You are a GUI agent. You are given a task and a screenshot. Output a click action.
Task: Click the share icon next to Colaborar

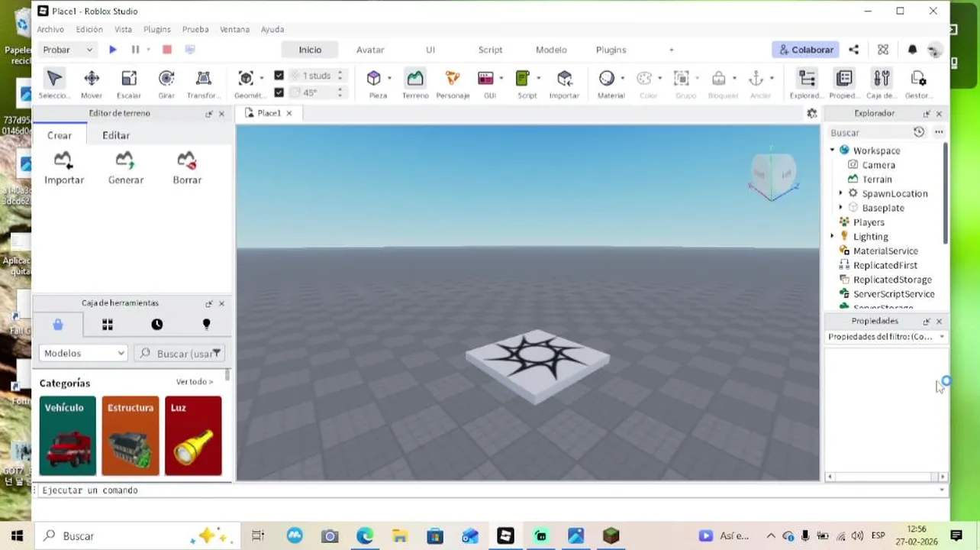[x=854, y=50]
